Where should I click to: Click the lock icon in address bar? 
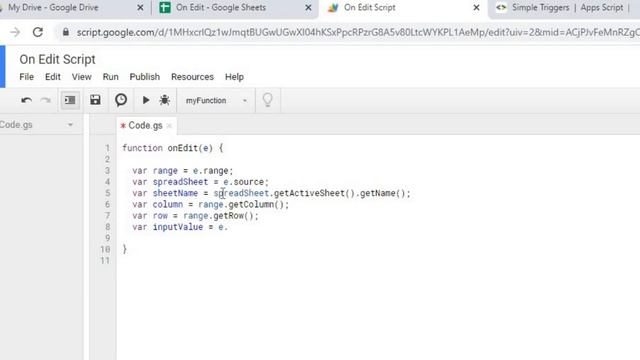65,32
